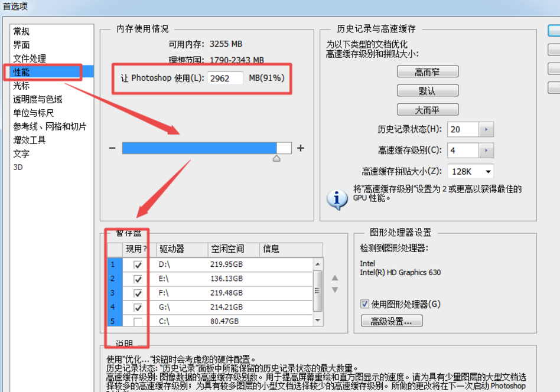
Task: Click the 高而窄 cache preset button
Action: pyautogui.click(x=428, y=72)
